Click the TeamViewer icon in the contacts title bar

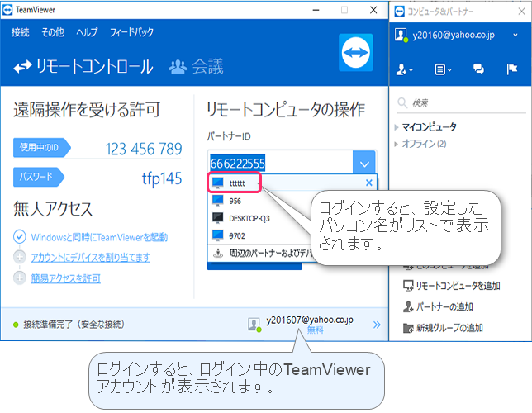[x=400, y=12]
